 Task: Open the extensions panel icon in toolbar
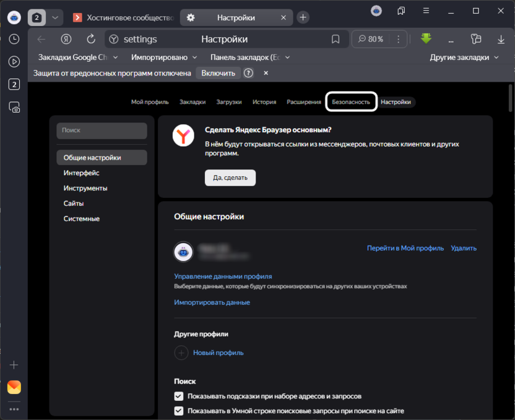pos(476,39)
